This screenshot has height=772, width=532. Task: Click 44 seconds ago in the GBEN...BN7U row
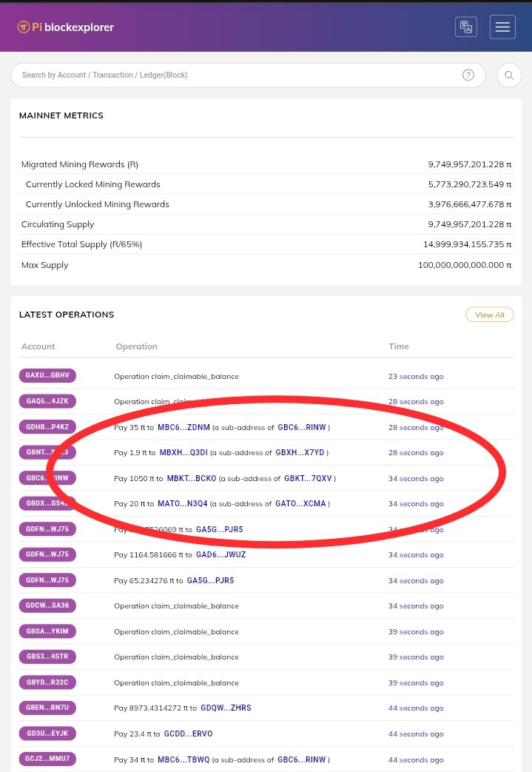pos(416,708)
